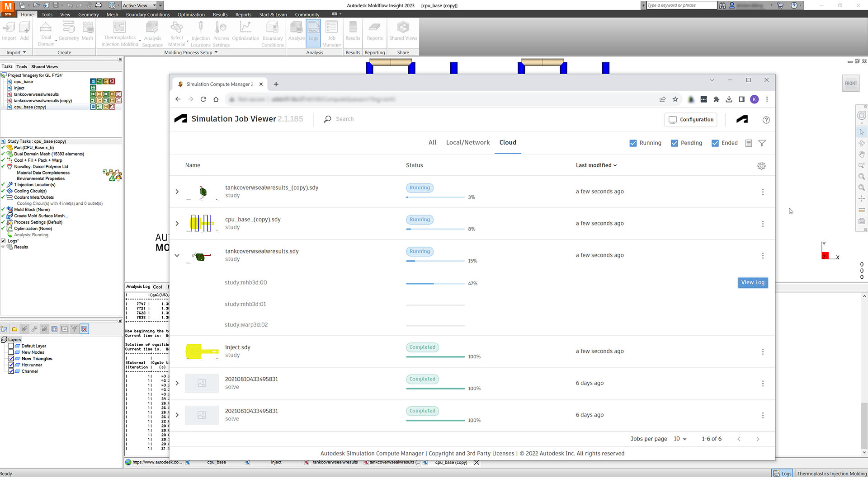Image resolution: width=868 pixels, height=478 pixels.
Task: Open the Jobs per page dropdown
Action: click(680, 439)
